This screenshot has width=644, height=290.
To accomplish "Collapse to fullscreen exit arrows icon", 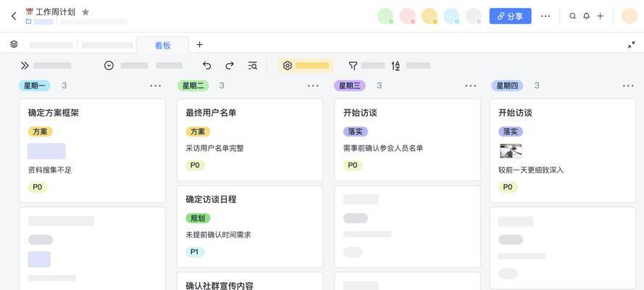I will pyautogui.click(x=631, y=45).
